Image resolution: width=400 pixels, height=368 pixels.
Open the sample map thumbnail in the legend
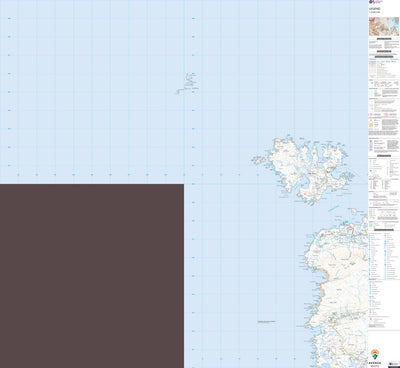384,26
